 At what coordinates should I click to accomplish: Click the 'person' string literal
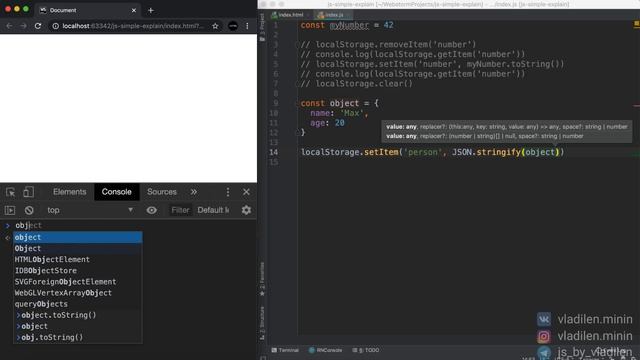click(x=423, y=152)
